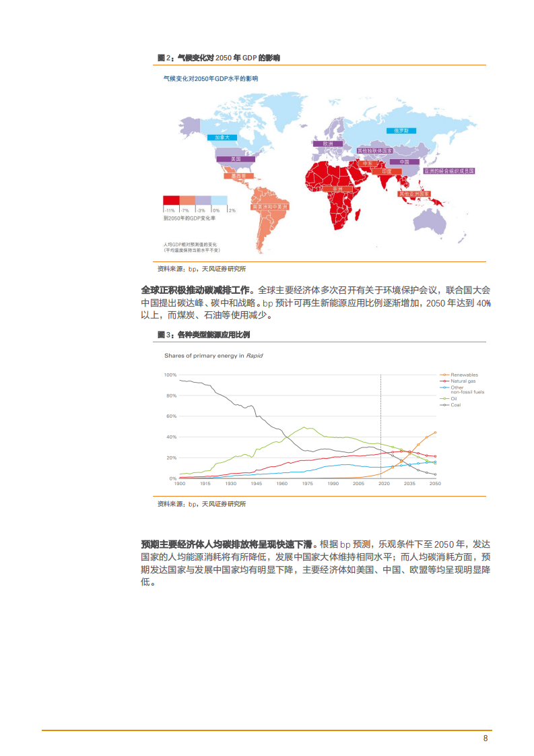The width and height of the screenshot is (534, 756).
Task: Click the '中国' label on the map
Action: point(404,162)
